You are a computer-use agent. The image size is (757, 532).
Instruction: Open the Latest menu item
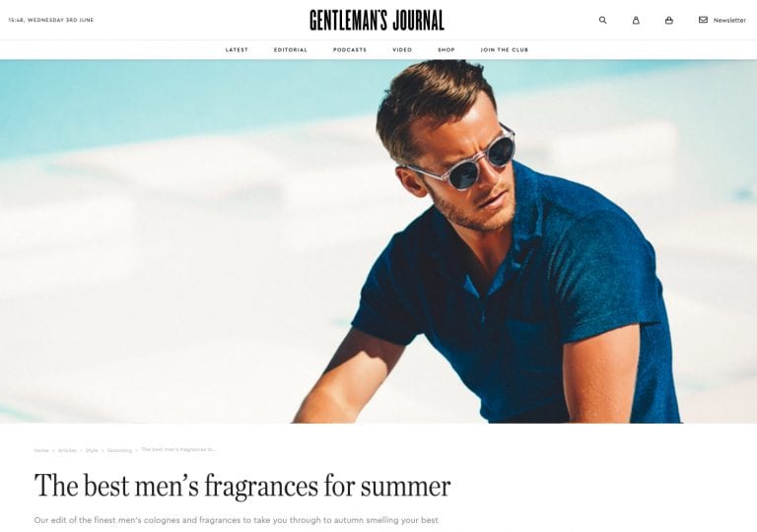point(237,49)
